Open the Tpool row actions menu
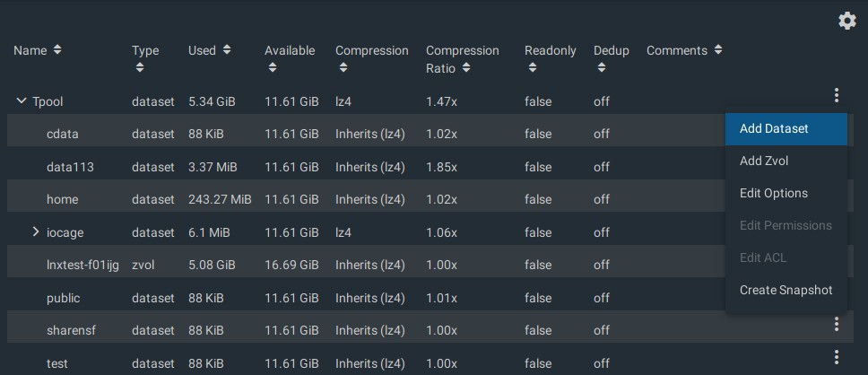 (836, 95)
